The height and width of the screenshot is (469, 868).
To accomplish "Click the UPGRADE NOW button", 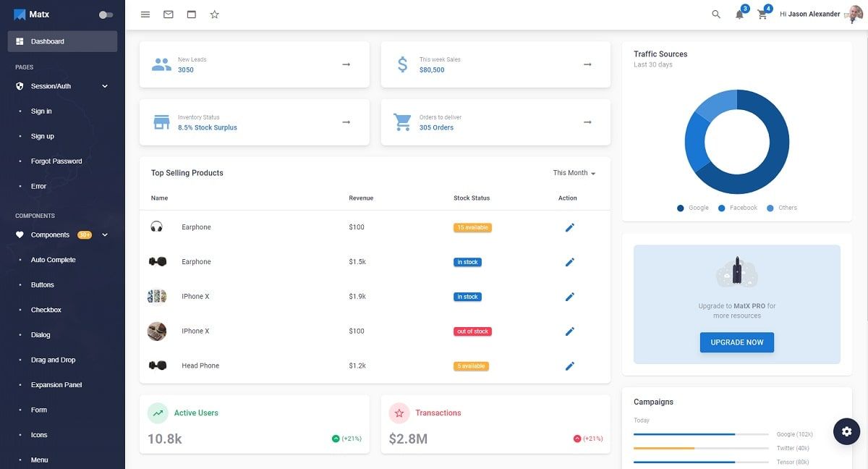I will pyautogui.click(x=736, y=342).
